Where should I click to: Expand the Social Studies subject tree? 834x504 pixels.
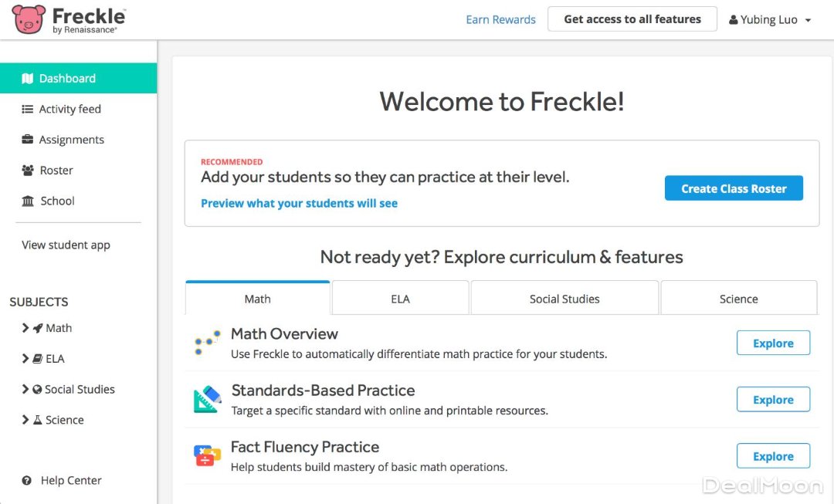(x=26, y=390)
